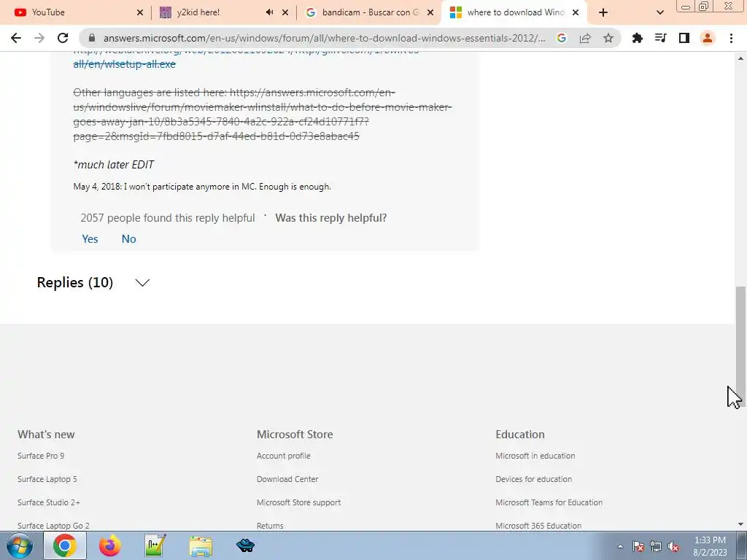Viewport: 747px width, 560px height.
Task: Open the Surface Studio 2+ link
Action: (x=49, y=502)
